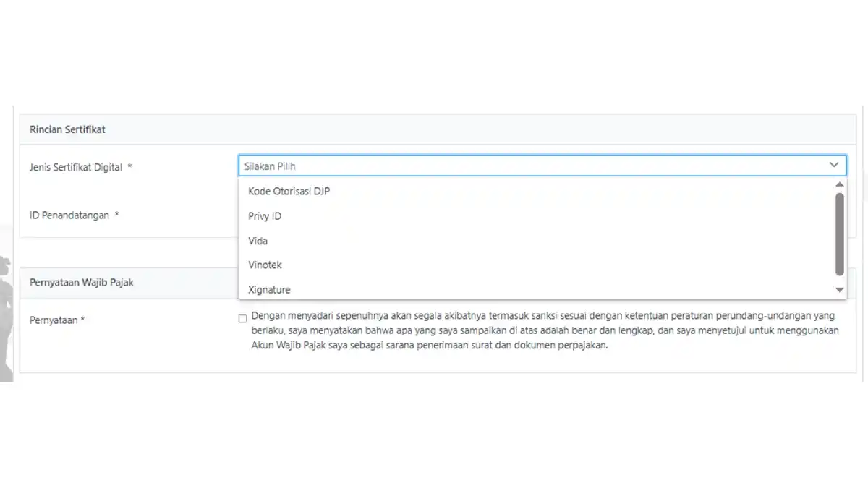Click the Pernyataan Wajib Pajak section header
Screen dimensions: 868x488
coord(81,283)
